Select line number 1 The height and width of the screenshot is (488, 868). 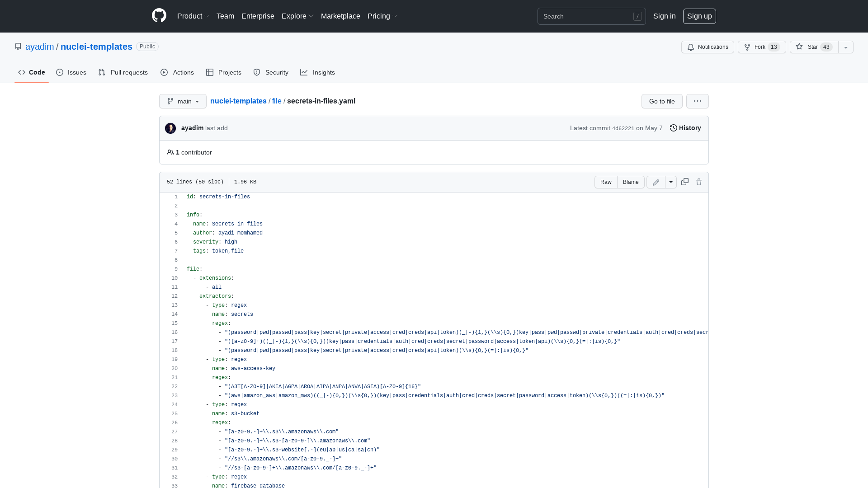tap(176, 197)
